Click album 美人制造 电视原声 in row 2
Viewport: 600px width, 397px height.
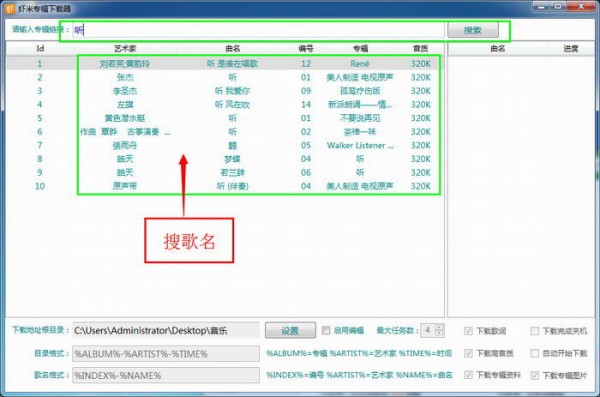(x=360, y=77)
